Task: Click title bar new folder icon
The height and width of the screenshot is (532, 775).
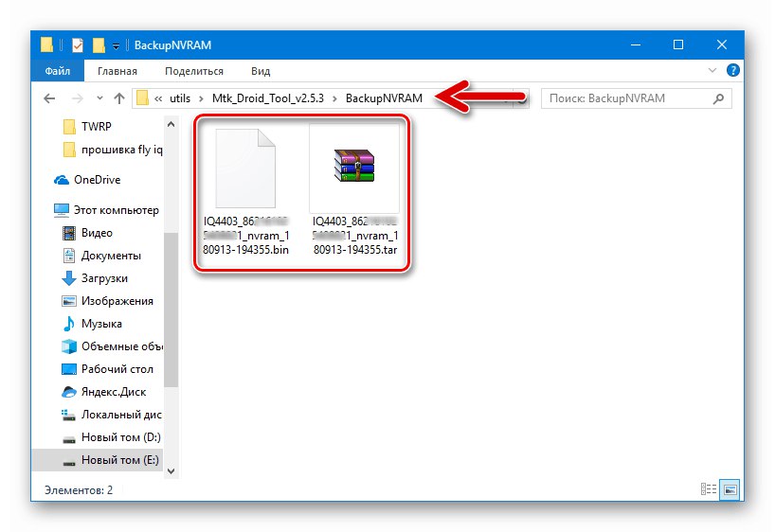Action: click(99, 45)
